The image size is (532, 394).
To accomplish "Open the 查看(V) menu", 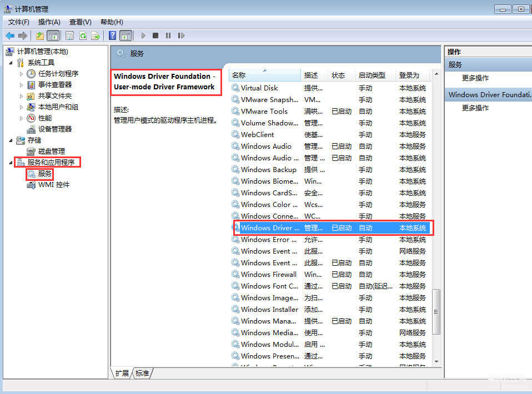I will coord(80,22).
